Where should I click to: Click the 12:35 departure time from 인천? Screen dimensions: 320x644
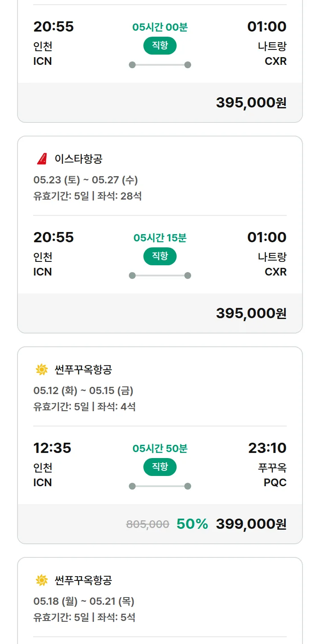click(x=52, y=448)
